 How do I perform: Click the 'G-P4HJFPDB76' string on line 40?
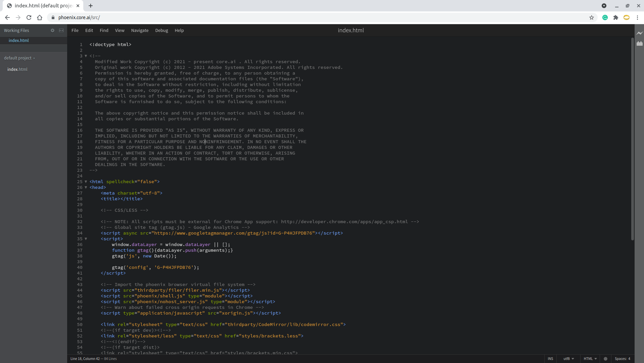click(174, 268)
